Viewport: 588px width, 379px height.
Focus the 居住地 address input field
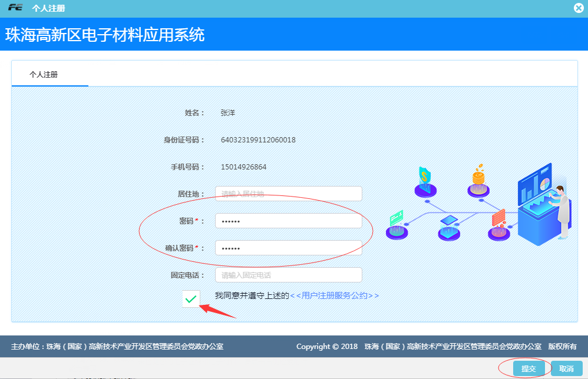pos(288,194)
